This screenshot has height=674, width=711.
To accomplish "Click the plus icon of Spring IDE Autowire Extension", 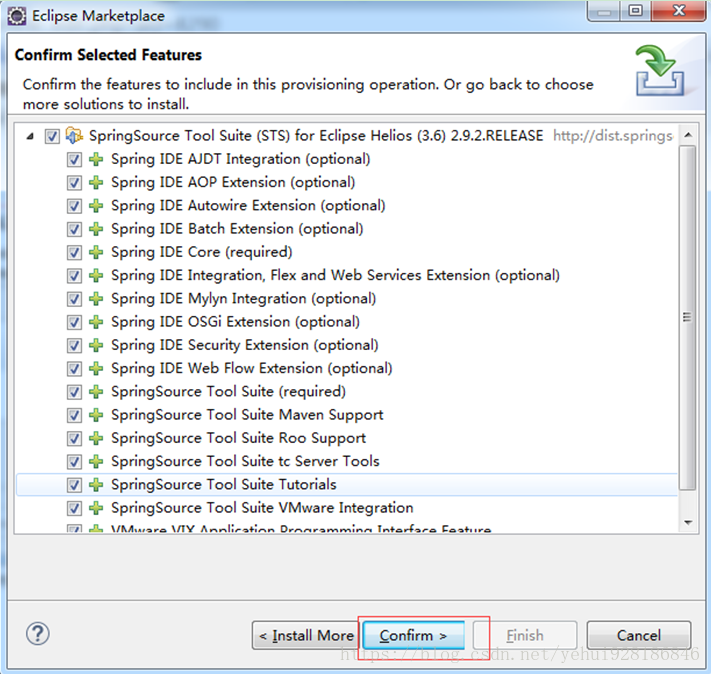I will (96, 205).
